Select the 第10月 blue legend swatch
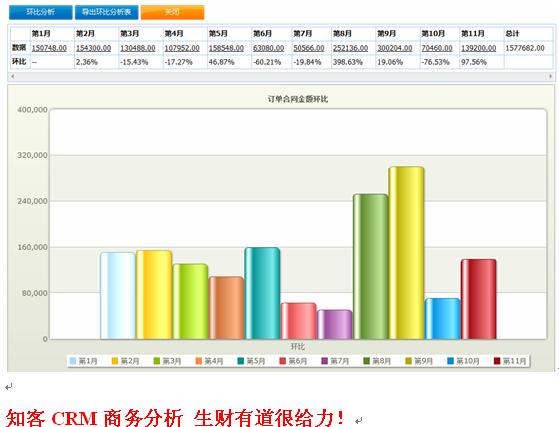The height and width of the screenshot is (427, 559). (451, 361)
